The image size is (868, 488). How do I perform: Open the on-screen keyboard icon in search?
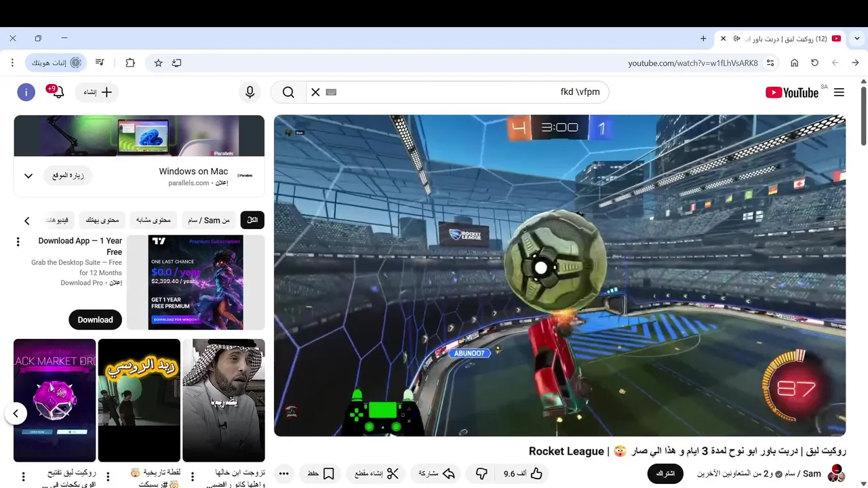pyautogui.click(x=331, y=92)
